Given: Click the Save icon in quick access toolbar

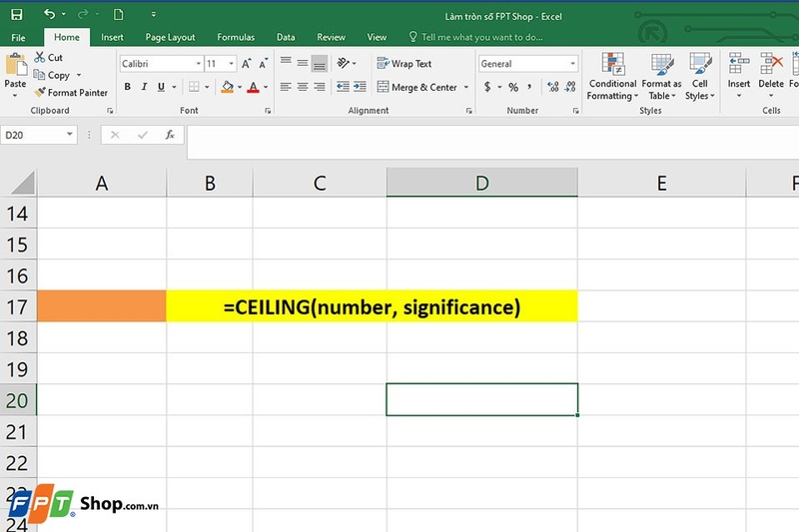Looking at the screenshot, I should click(x=17, y=15).
